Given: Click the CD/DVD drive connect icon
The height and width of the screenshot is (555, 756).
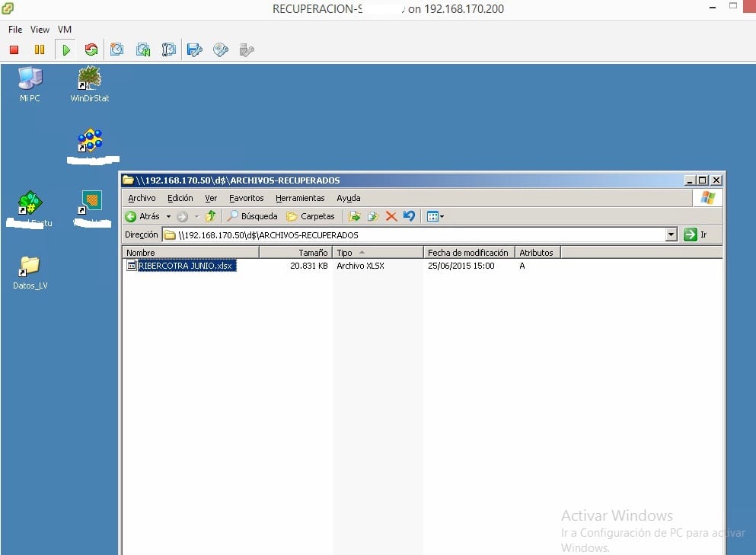Looking at the screenshot, I should pos(221,50).
